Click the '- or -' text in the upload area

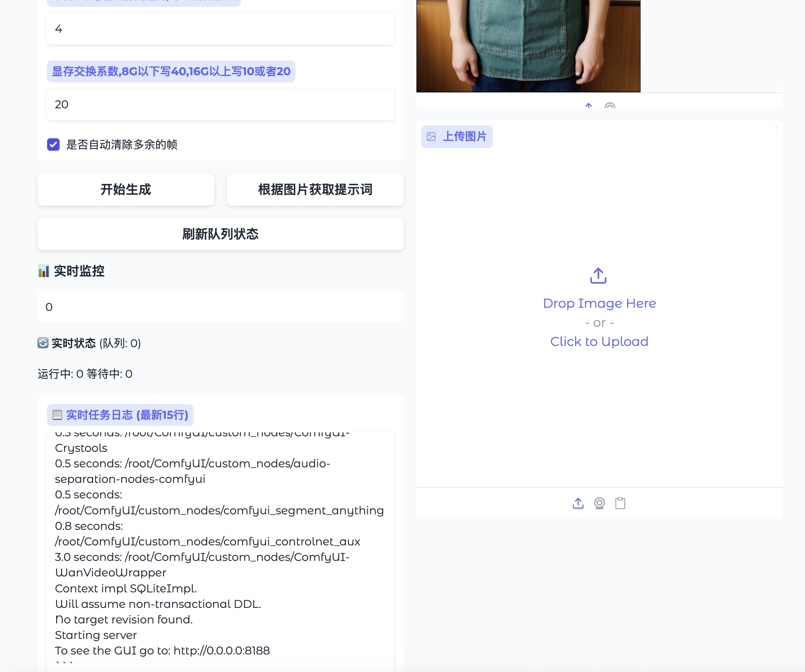(599, 322)
